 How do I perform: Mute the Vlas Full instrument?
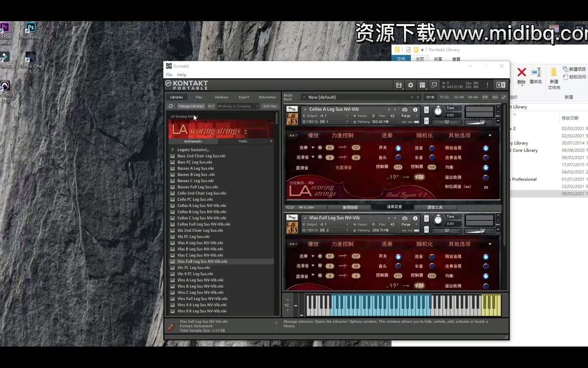click(426, 230)
